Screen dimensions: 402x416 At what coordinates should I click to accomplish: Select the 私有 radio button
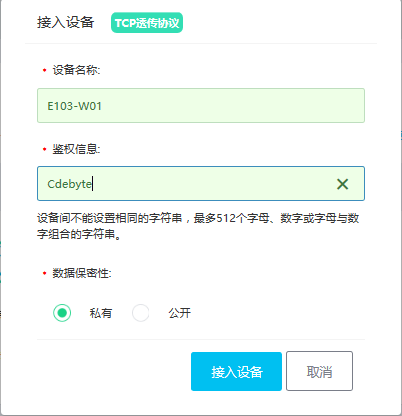62,313
